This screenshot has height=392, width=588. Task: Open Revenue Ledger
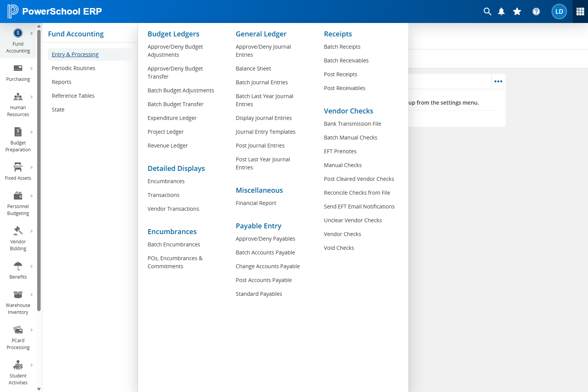[x=168, y=146]
